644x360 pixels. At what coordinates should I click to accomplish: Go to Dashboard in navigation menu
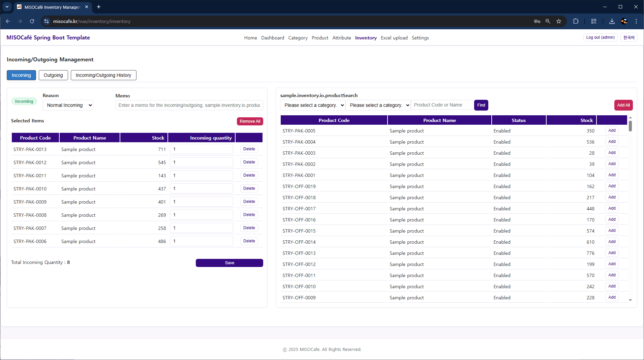click(272, 38)
